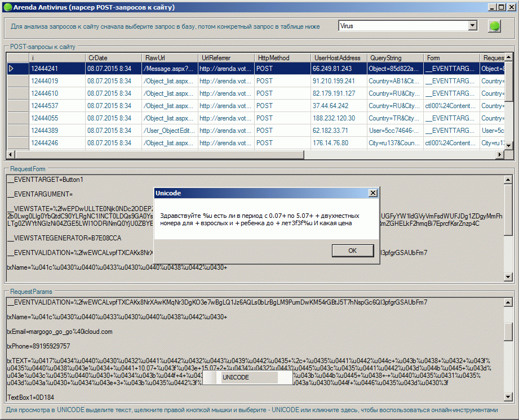
Task: Click IP address 82.179.191.127 cell
Action: (339, 93)
